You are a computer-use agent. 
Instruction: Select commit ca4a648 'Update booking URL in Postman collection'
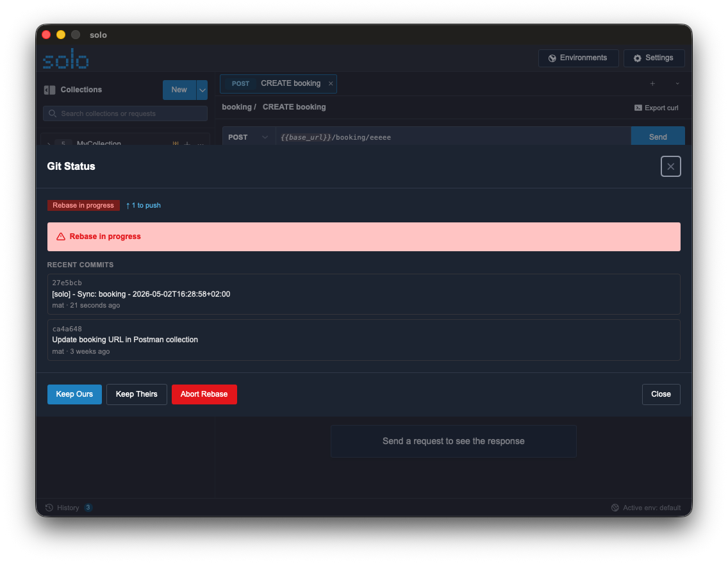coord(363,340)
